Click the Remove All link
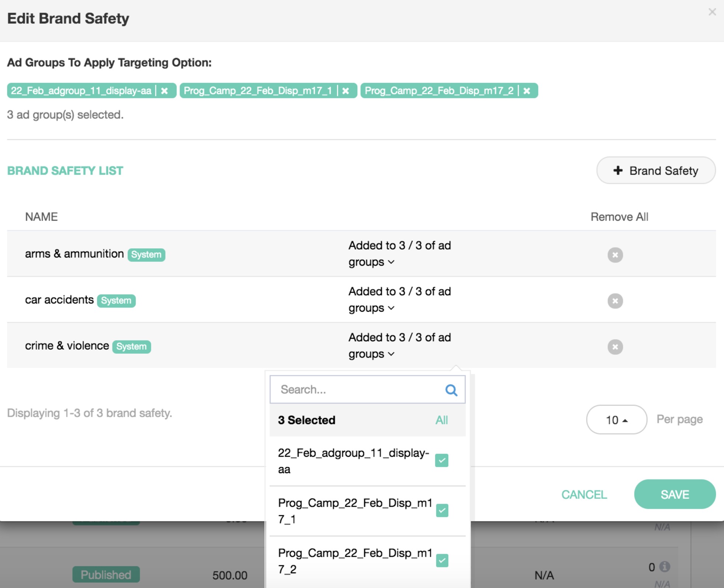This screenshot has width=724, height=588. [619, 217]
